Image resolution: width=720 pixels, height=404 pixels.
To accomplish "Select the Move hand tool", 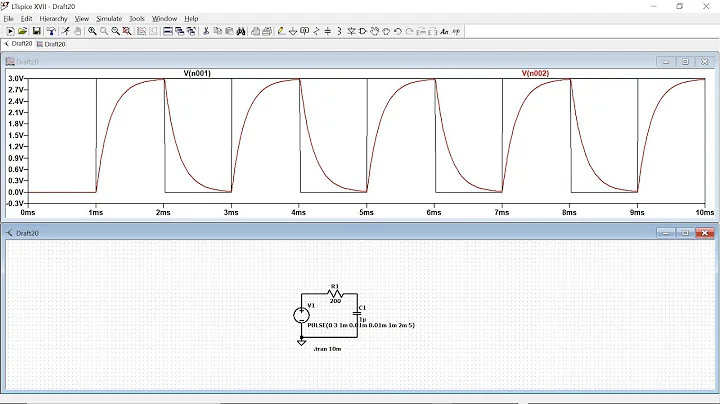I will (x=375, y=31).
